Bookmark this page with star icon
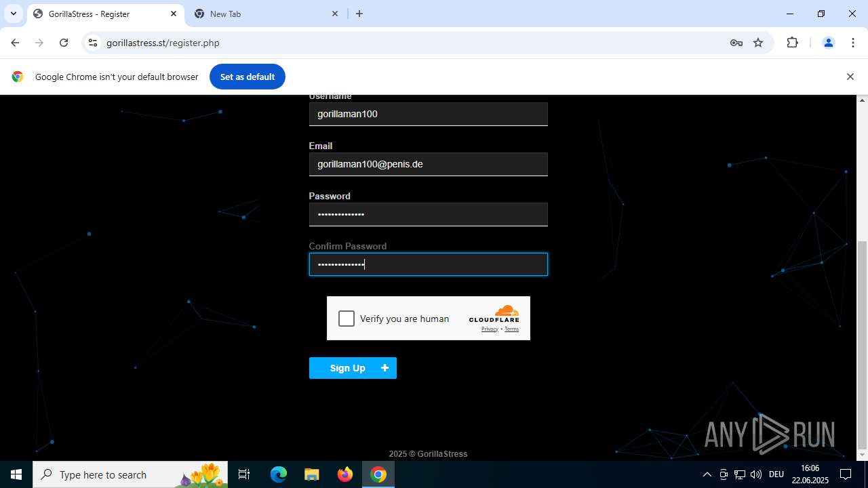 click(x=758, y=43)
